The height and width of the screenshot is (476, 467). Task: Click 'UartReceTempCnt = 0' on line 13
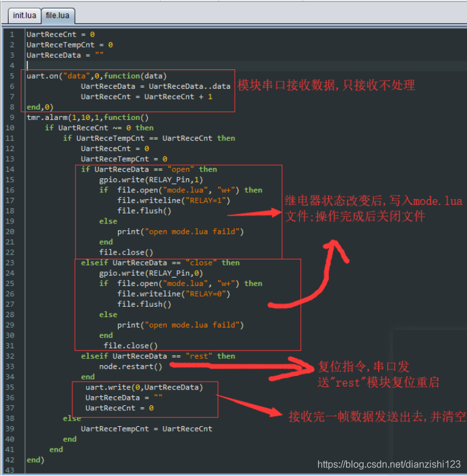[124, 159]
